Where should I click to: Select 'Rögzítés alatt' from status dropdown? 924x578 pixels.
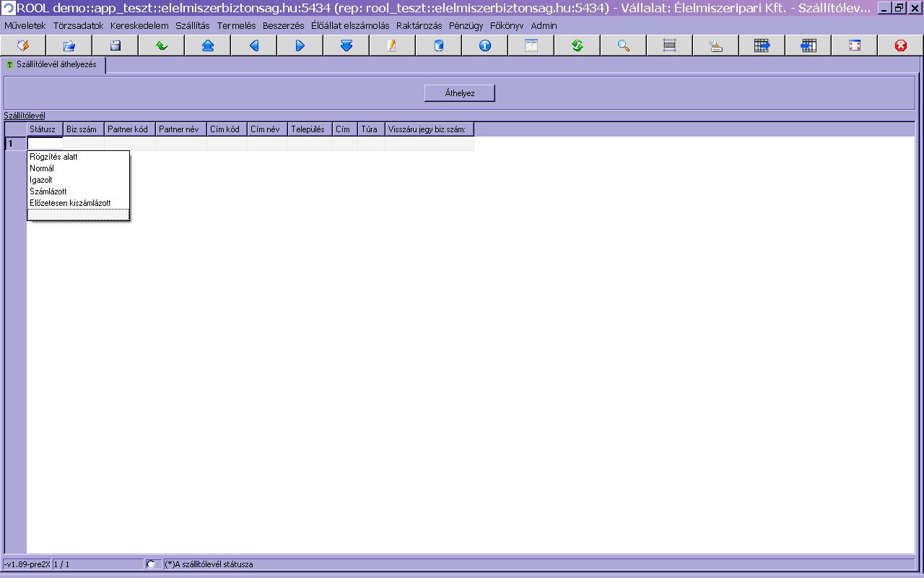(x=53, y=157)
